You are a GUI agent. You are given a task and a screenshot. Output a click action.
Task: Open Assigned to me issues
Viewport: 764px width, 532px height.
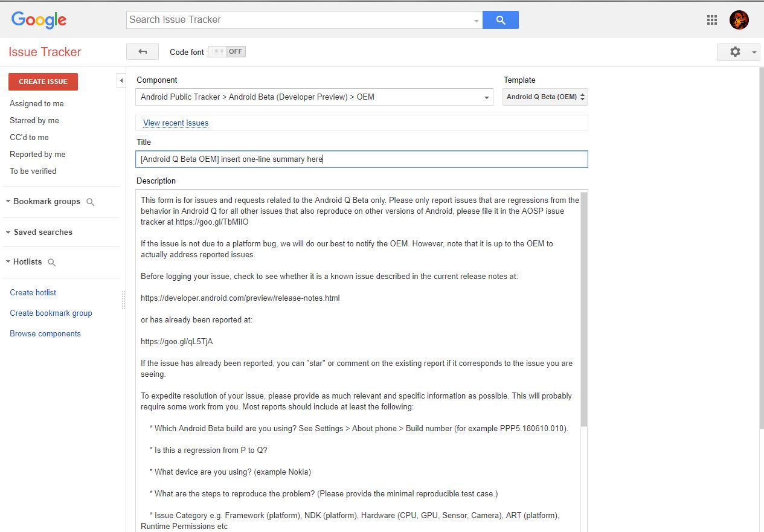click(37, 104)
